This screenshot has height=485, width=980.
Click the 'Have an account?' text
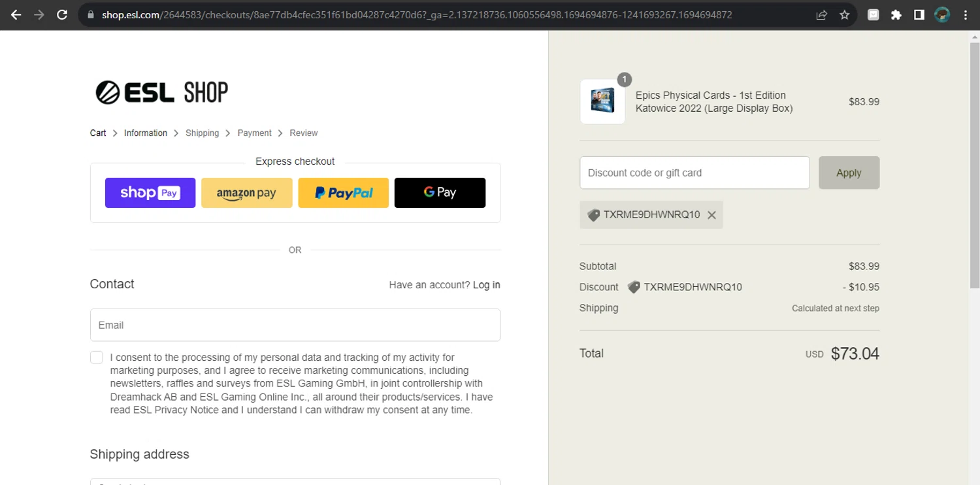point(429,285)
